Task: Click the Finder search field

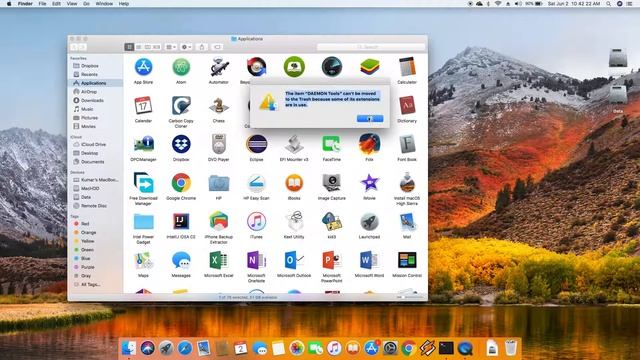Action: [371, 47]
